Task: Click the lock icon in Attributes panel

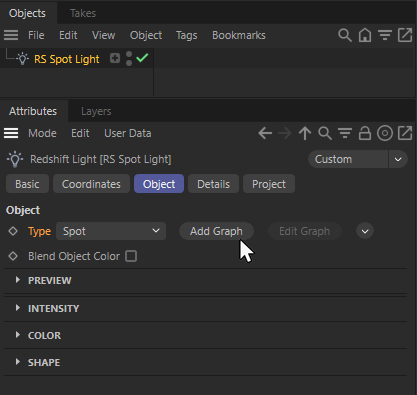Action: (365, 133)
